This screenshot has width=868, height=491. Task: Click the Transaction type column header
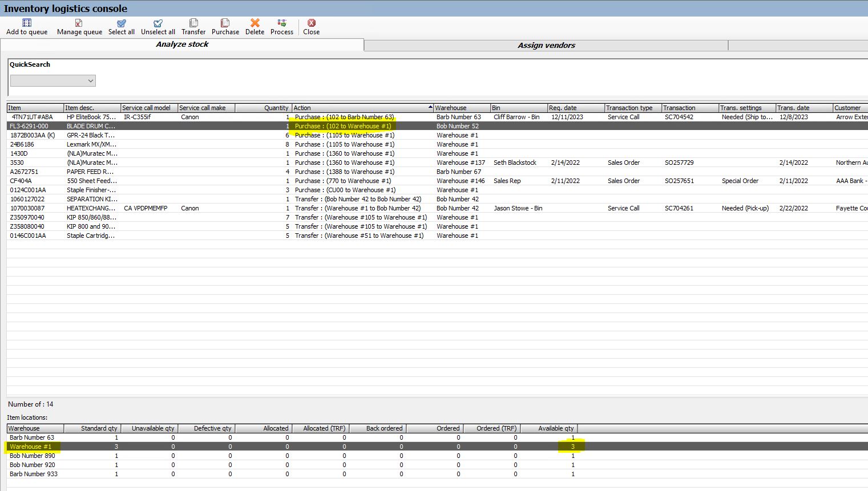pyautogui.click(x=633, y=108)
